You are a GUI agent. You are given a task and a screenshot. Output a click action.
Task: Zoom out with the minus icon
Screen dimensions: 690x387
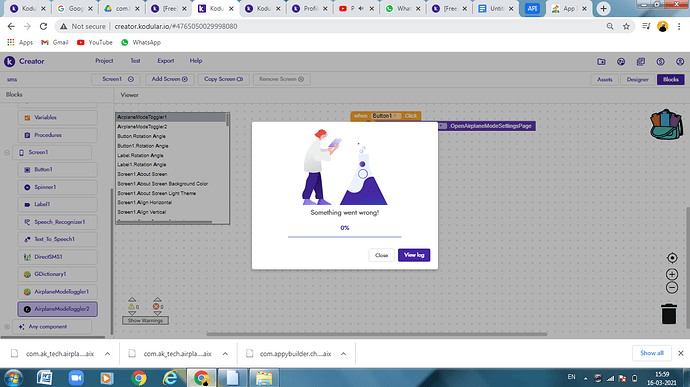tap(672, 288)
